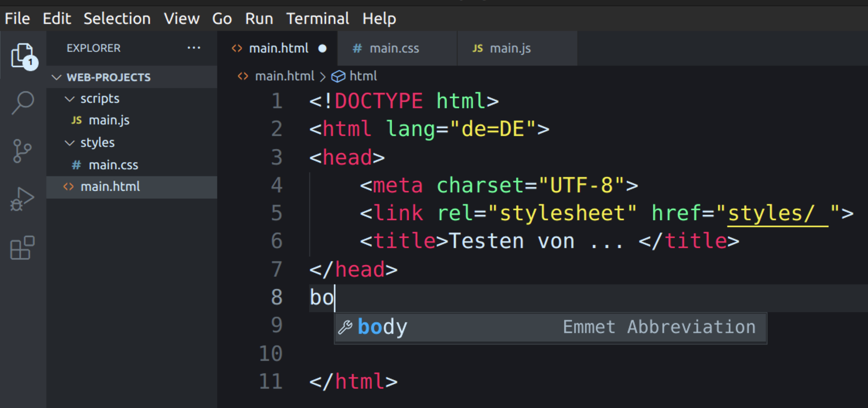Switch to the main.html editor tab
Screen dimensions: 868x408
point(278,48)
